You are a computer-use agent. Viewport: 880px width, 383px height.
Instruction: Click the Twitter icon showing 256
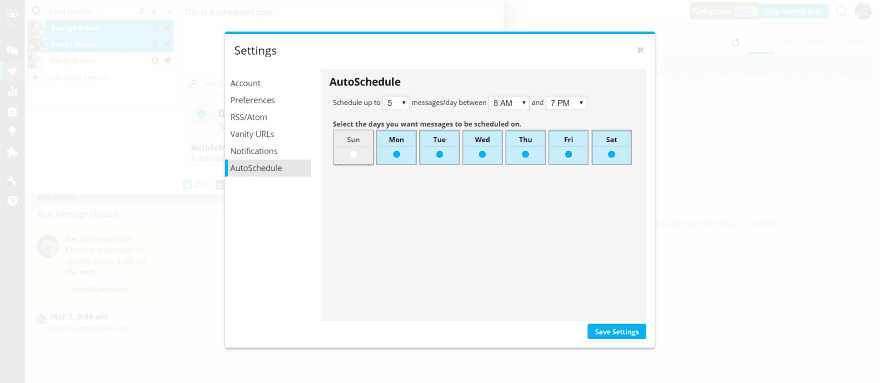click(x=188, y=184)
